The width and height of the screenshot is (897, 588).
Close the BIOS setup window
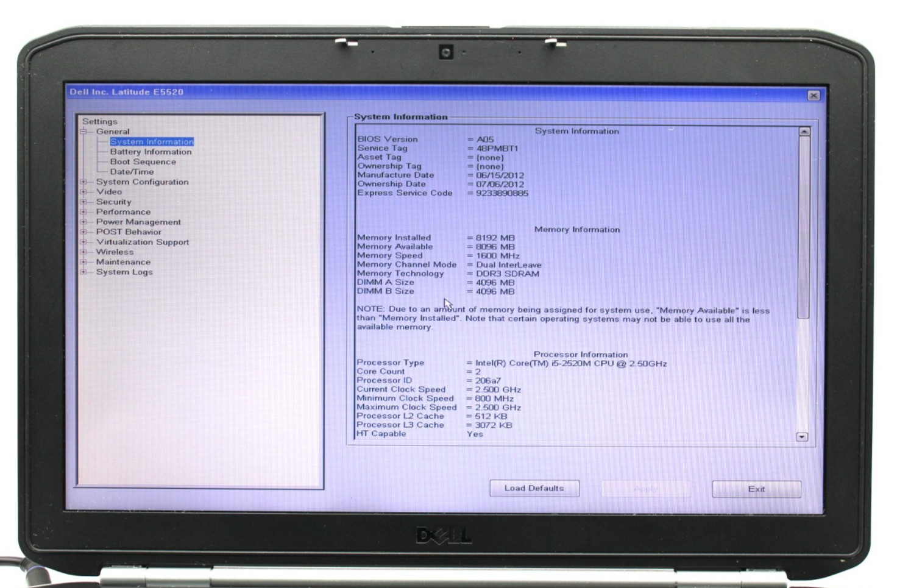point(814,96)
